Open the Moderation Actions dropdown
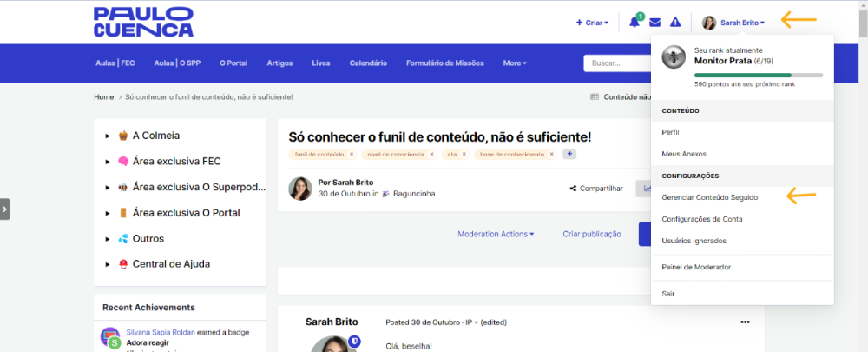The height and width of the screenshot is (352, 868). click(496, 234)
